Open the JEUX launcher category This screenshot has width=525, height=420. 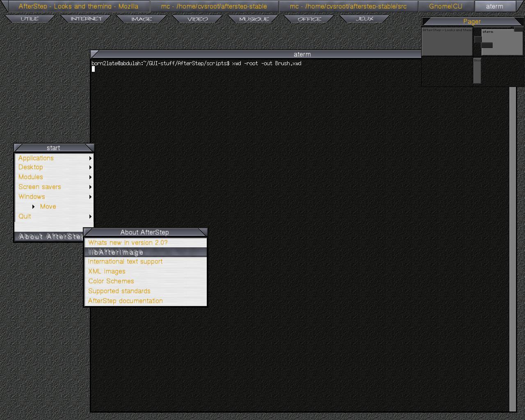pos(365,19)
